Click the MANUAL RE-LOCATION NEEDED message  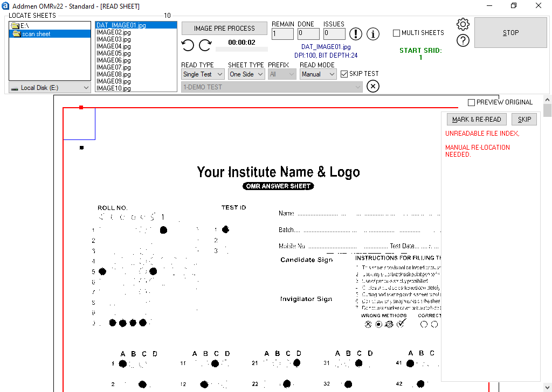point(478,151)
